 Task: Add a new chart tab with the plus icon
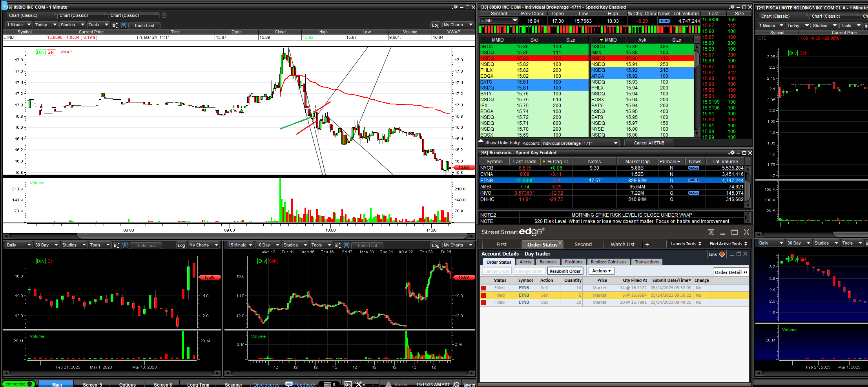[164, 15]
